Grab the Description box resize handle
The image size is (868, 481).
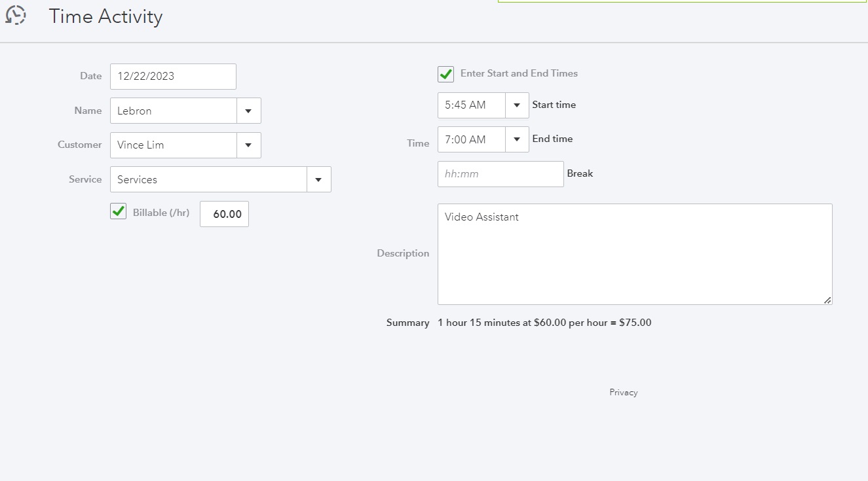[827, 300]
